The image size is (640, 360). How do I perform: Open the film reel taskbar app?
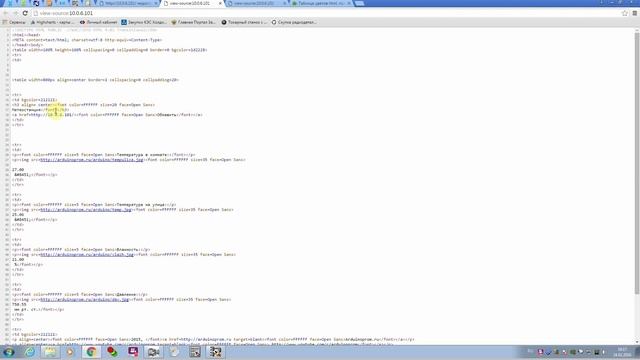(x=215, y=352)
